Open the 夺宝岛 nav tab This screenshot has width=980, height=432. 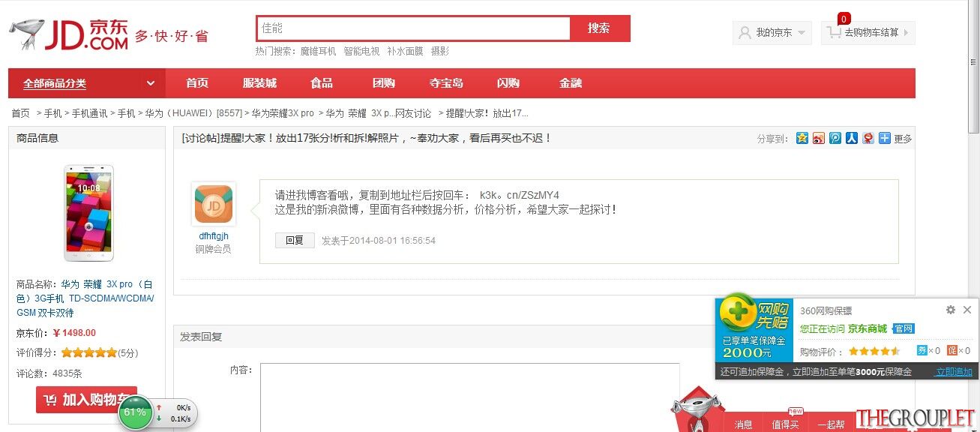click(446, 83)
